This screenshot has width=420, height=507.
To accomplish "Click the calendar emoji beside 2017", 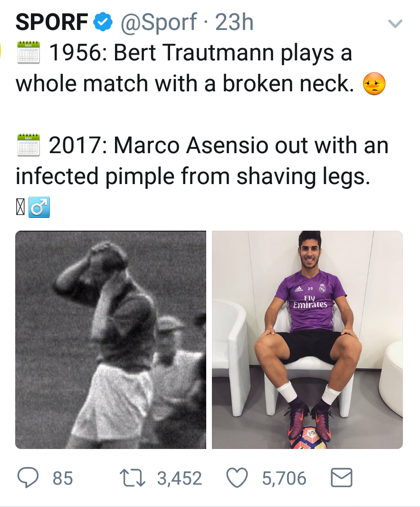I will click(x=29, y=145).
